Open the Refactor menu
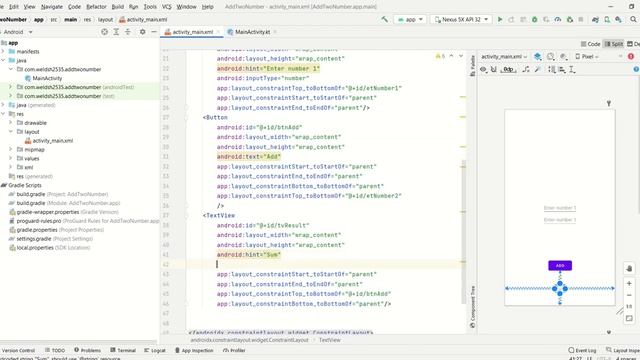Screen dimensions: 640x360 (96, 7)
